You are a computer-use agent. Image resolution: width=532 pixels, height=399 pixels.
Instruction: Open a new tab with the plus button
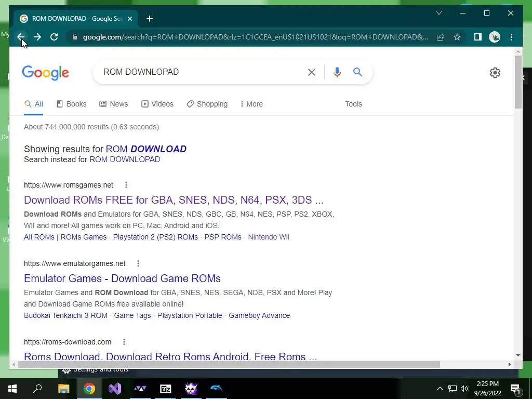point(150,19)
